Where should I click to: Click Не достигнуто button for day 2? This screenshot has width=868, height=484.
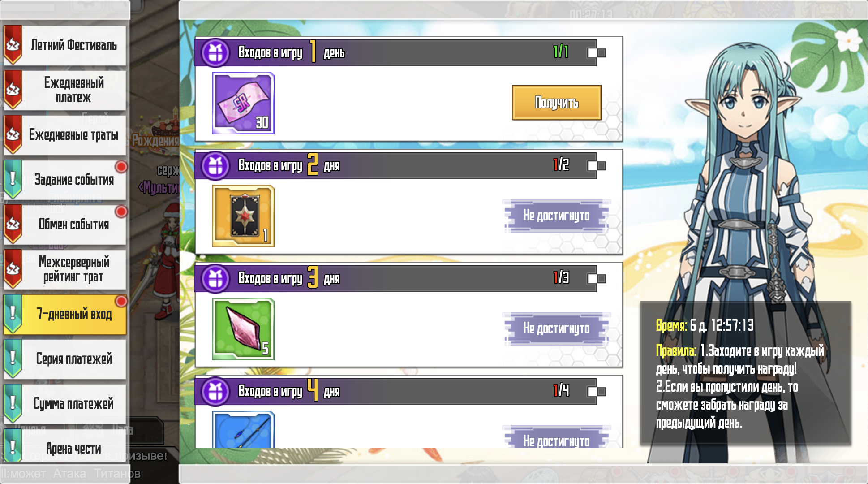556,216
